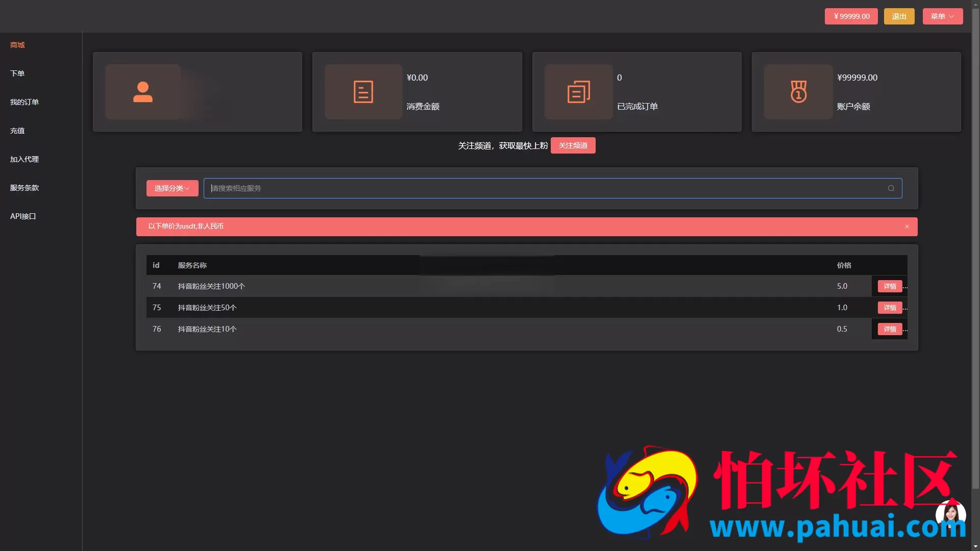Screen dimensions: 980x551
Task: Click the 关注频道 follow channel button
Action: (573, 145)
